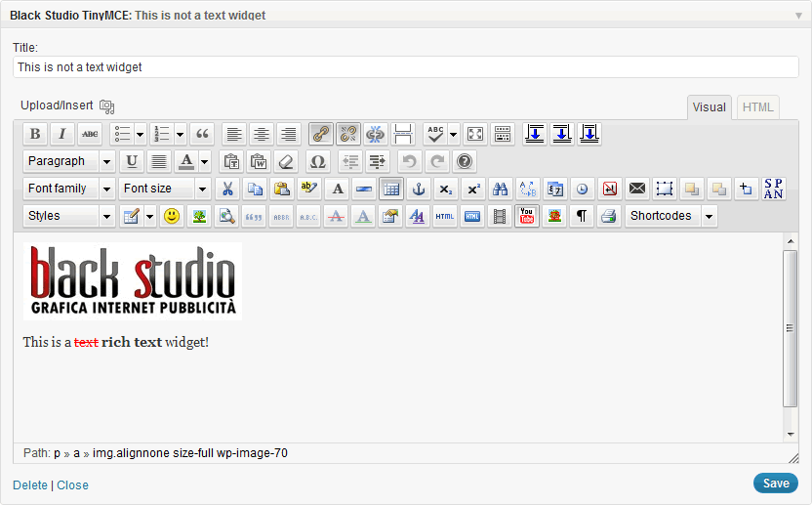Collapse widget using header arrow
Image resolution: width=812 pixels, height=505 pixels.
(798, 16)
